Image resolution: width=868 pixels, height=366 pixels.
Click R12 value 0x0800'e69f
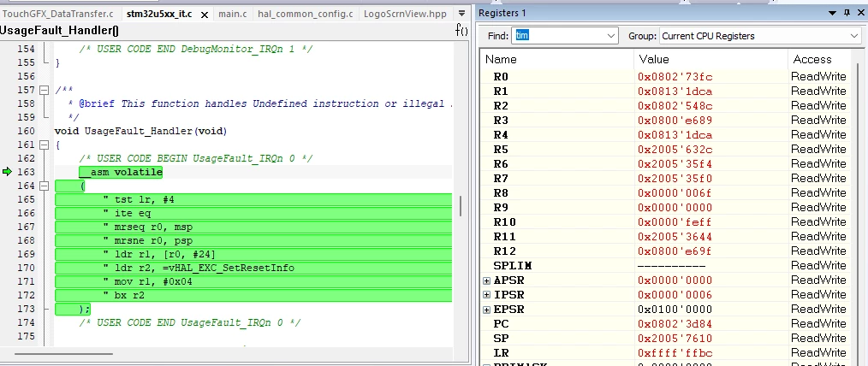[675, 251]
